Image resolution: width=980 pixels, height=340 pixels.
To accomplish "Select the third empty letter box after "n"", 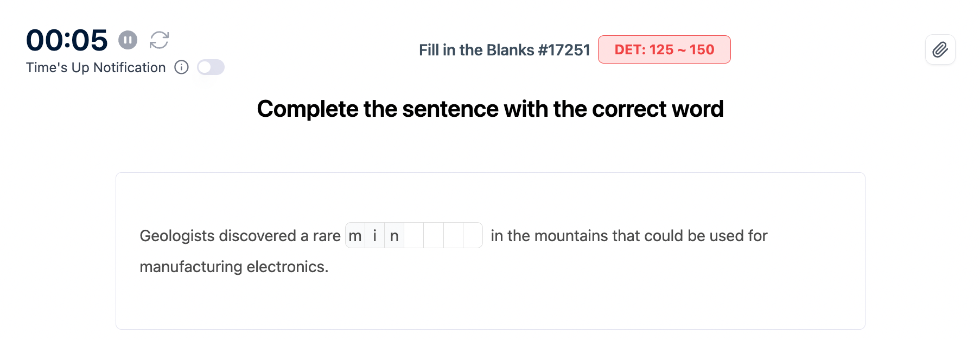I will (x=453, y=236).
